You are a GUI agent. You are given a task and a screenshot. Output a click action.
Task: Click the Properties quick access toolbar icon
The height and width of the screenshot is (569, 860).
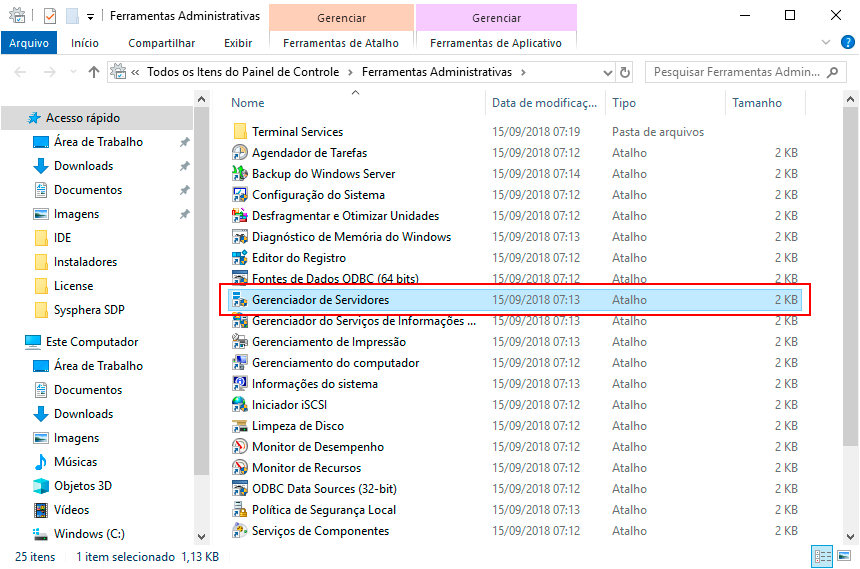(50, 16)
